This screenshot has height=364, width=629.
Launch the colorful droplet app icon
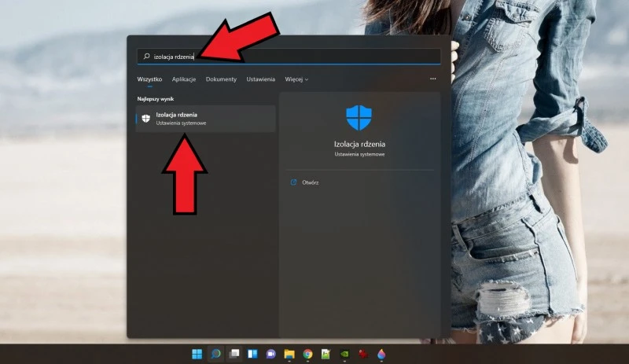[381, 354]
